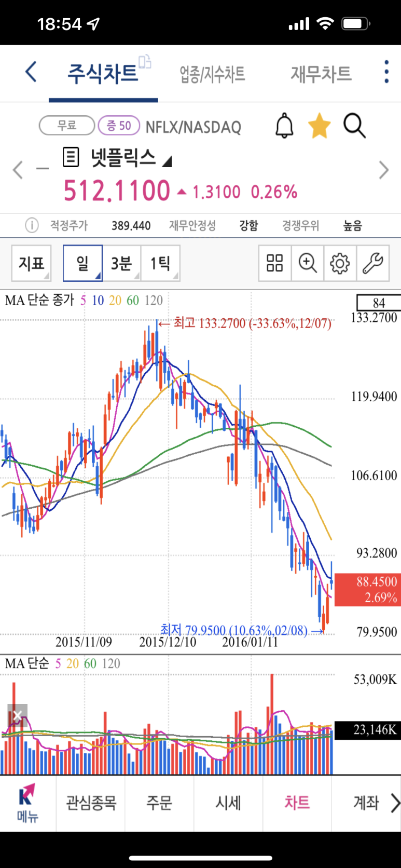The image size is (401, 868).
Task: Tap the 23,146K volume tag
Action: 367,730
